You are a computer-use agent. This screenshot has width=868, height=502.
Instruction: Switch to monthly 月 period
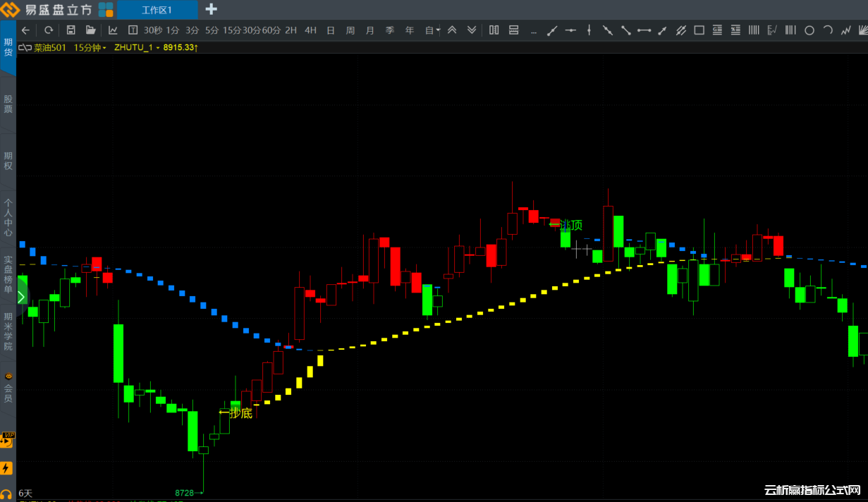coord(370,30)
